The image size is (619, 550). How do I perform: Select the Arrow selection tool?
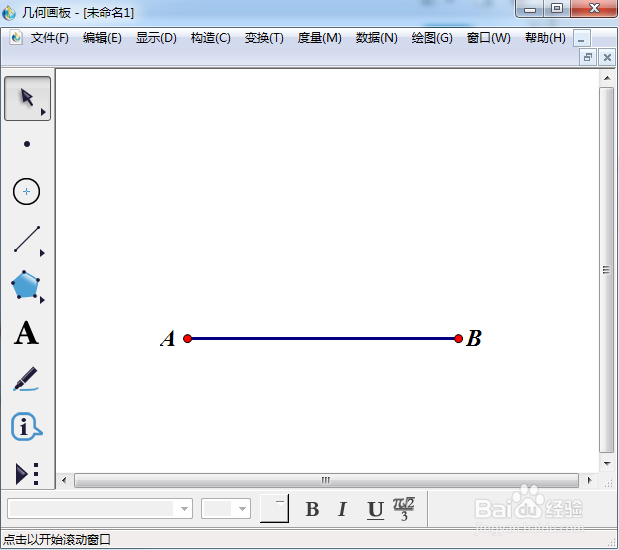tap(27, 98)
